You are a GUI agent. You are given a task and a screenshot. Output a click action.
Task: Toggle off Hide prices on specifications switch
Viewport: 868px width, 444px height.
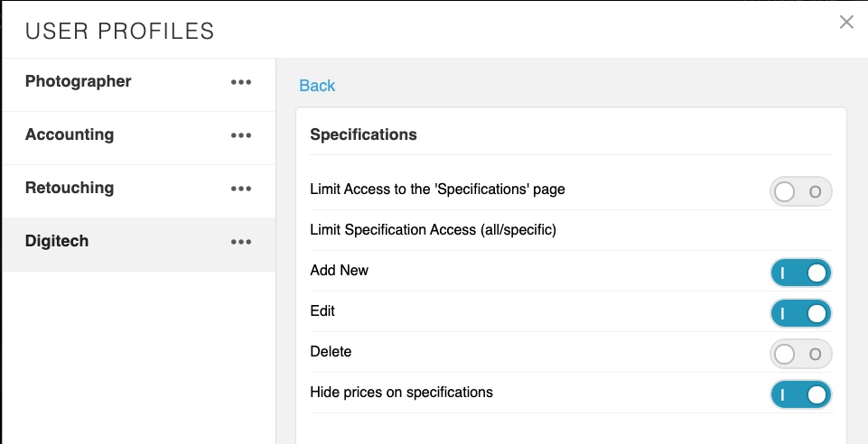800,394
